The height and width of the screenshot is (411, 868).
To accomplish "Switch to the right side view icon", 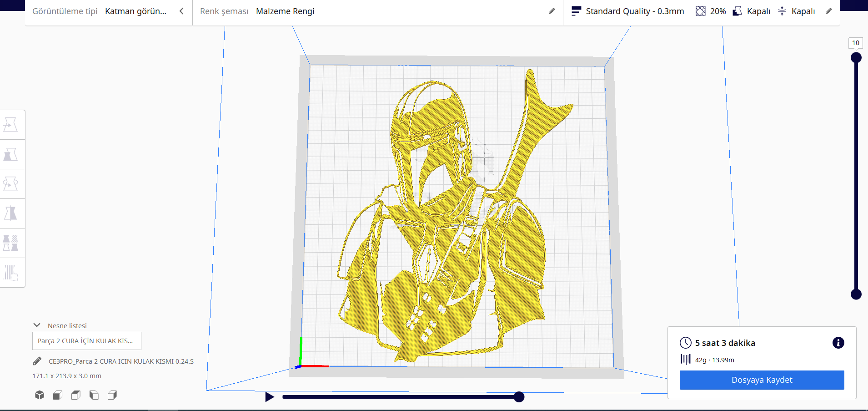I will pos(112,395).
